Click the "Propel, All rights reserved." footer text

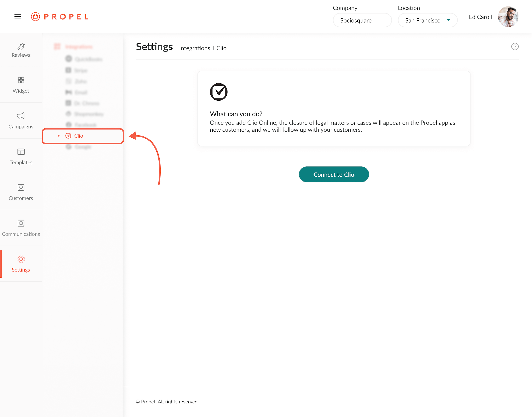[167, 402]
